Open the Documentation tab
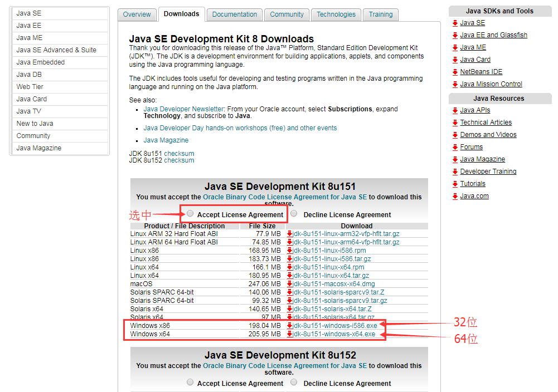The image size is (558, 392). 235,14
